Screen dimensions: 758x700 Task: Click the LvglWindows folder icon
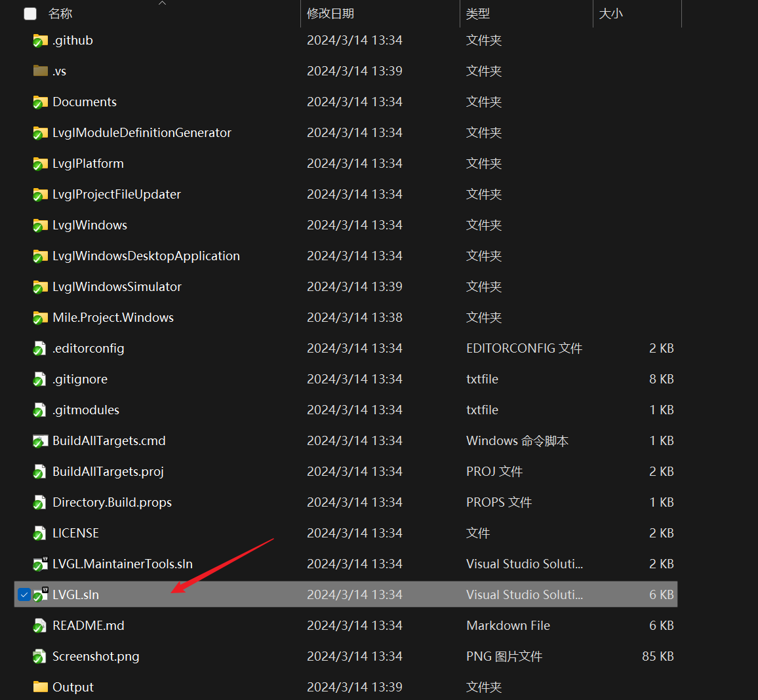click(40, 225)
